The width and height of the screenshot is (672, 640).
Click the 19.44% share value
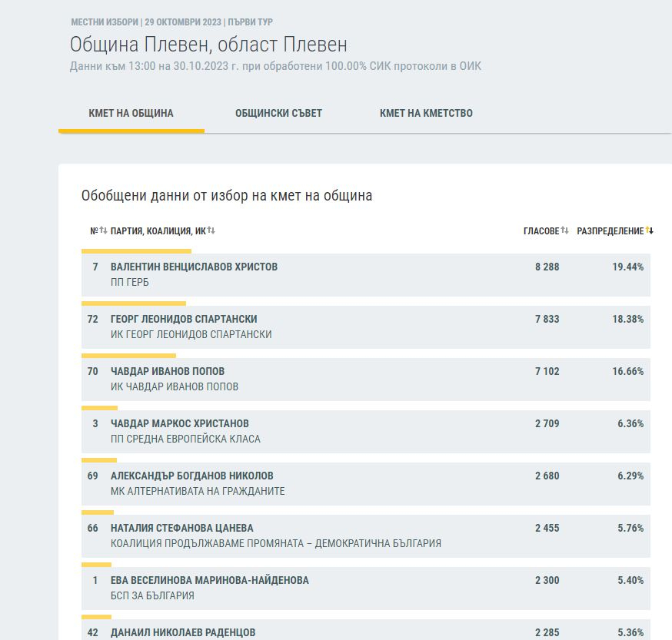point(628,267)
